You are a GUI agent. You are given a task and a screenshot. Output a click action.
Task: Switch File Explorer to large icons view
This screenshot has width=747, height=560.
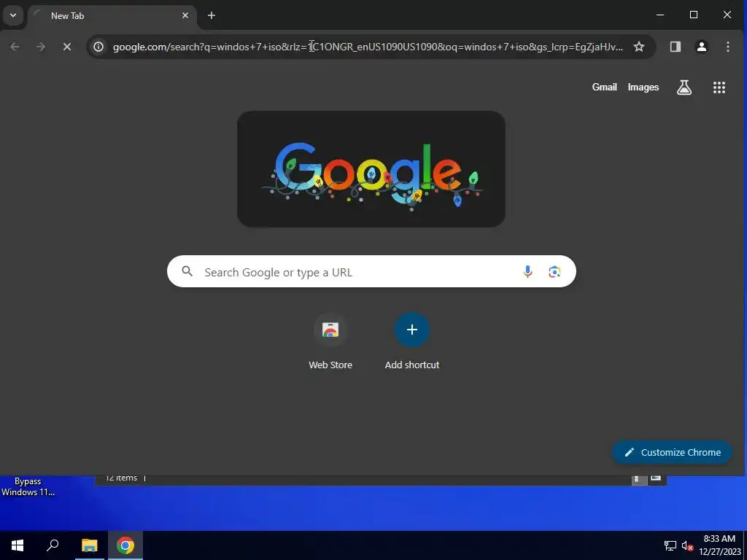[656, 478]
